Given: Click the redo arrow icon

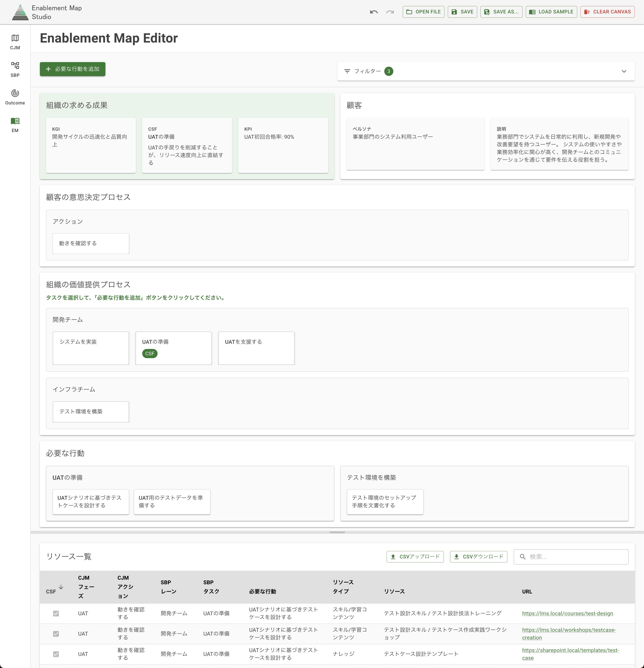Looking at the screenshot, I should [x=390, y=12].
